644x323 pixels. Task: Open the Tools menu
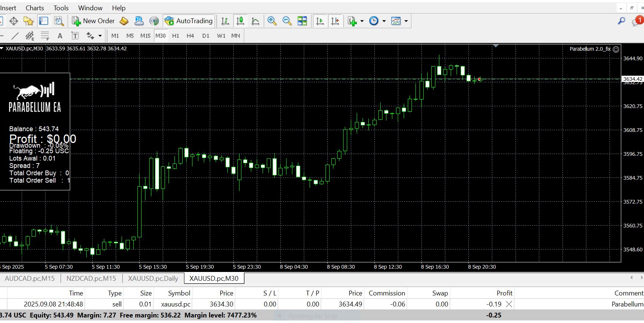pyautogui.click(x=61, y=8)
